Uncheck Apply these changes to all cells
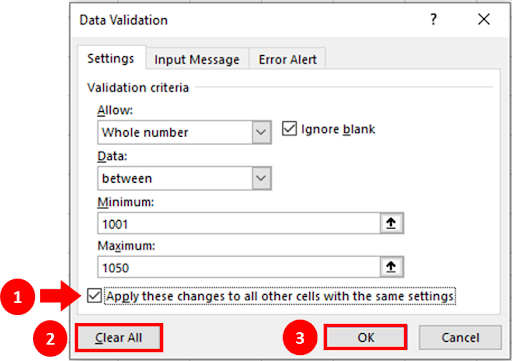This screenshot has width=512, height=361. pyautogui.click(x=94, y=296)
